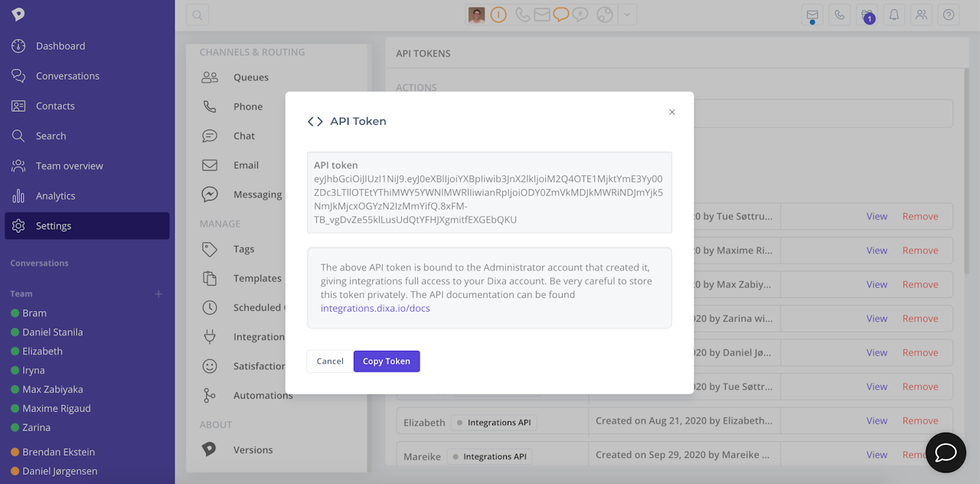Open the integrations.dixa.io/docs link

tap(375, 309)
